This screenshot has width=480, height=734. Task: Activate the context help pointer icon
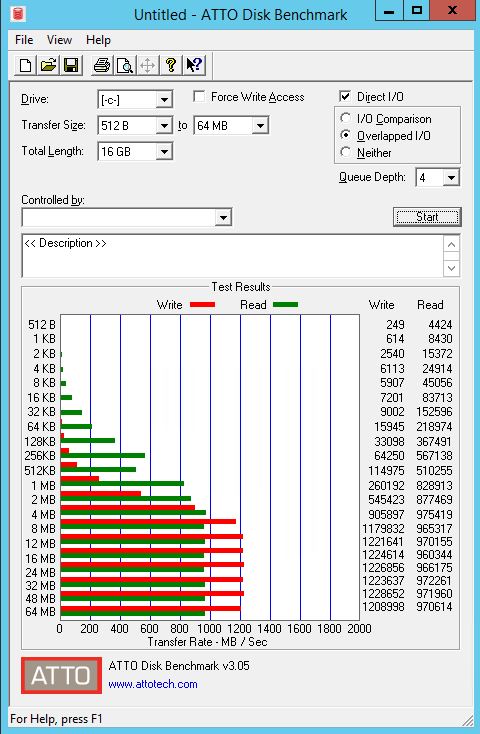(193, 65)
